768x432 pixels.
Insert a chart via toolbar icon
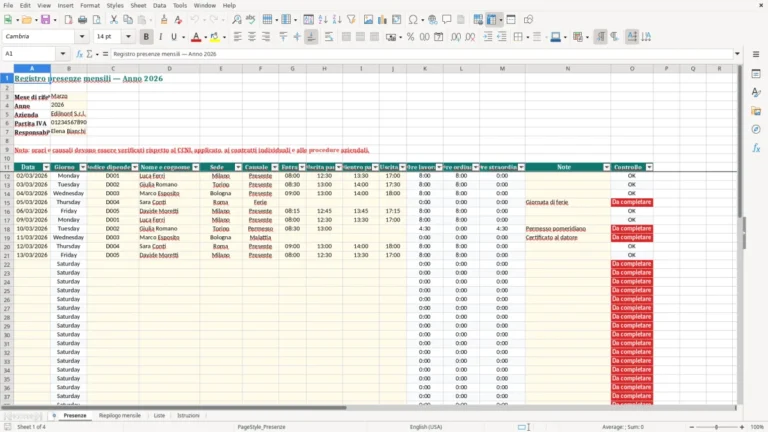click(383, 20)
